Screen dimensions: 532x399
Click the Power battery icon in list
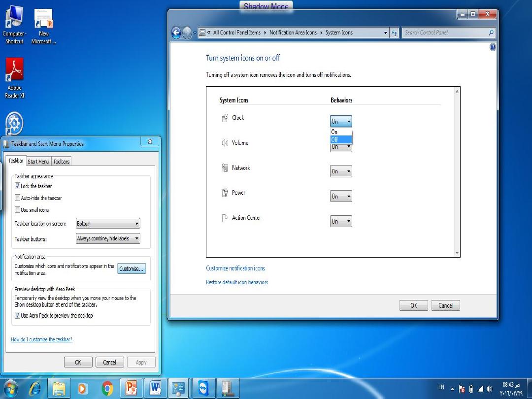click(x=225, y=193)
